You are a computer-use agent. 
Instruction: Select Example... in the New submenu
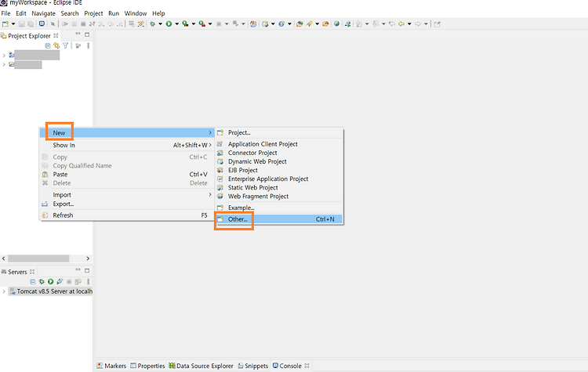[279, 208]
